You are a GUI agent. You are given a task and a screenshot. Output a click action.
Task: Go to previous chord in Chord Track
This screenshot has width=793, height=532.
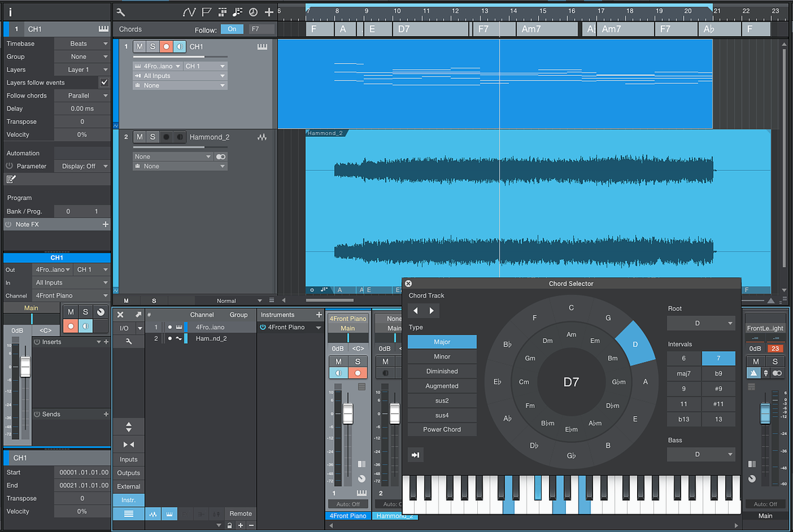415,310
